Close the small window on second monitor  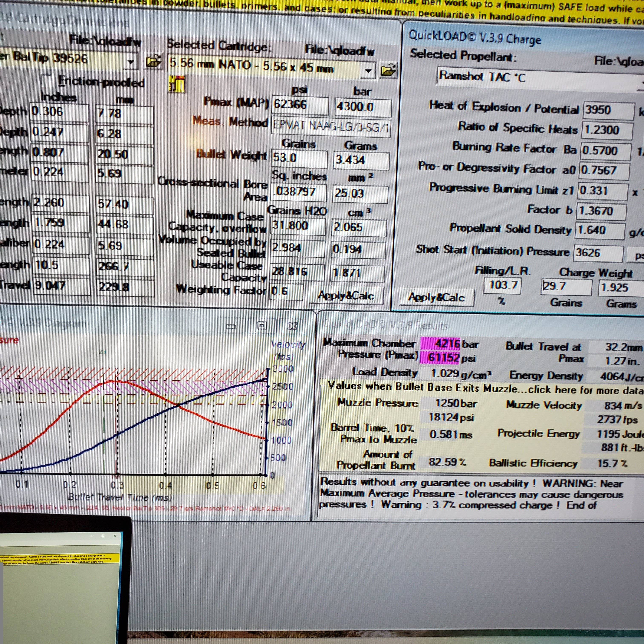(115, 536)
